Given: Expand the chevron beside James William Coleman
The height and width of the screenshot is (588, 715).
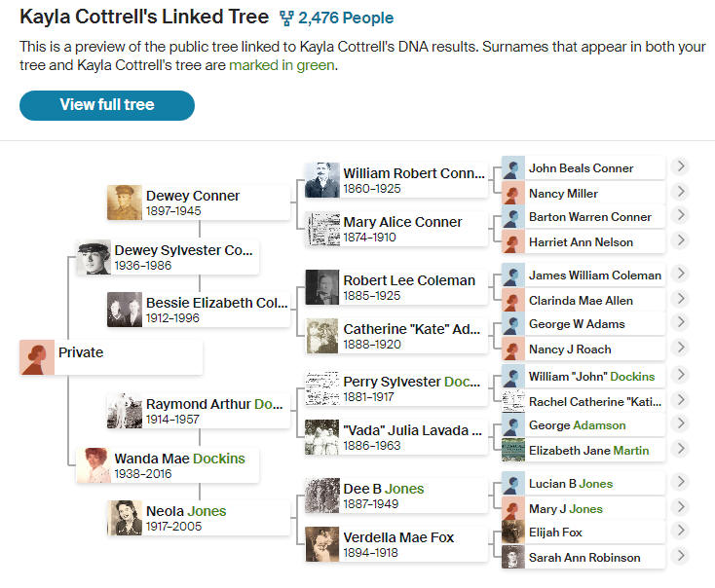Looking at the screenshot, I should point(680,274).
